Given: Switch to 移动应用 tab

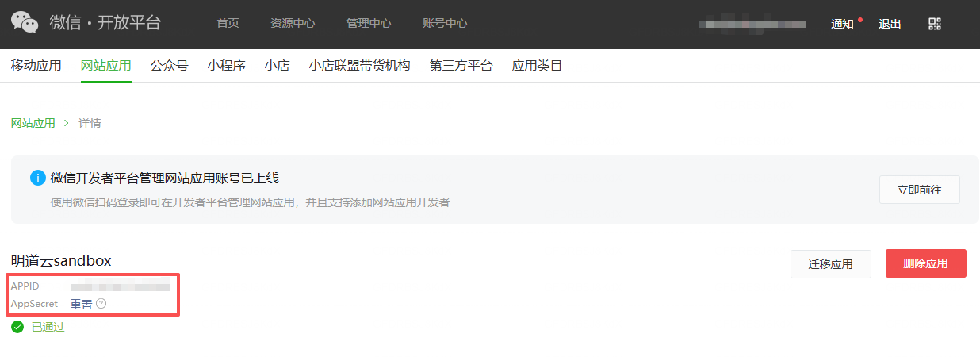Looking at the screenshot, I should (36, 66).
